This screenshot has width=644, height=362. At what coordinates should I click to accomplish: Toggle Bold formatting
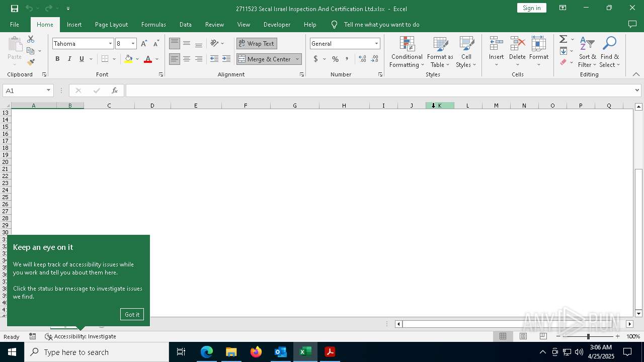coord(57,59)
